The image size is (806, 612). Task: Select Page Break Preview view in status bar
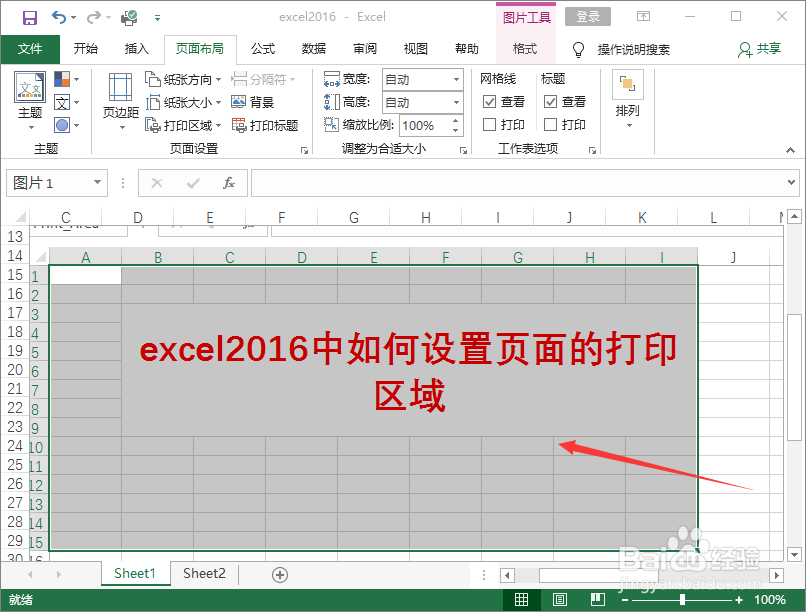point(597,598)
